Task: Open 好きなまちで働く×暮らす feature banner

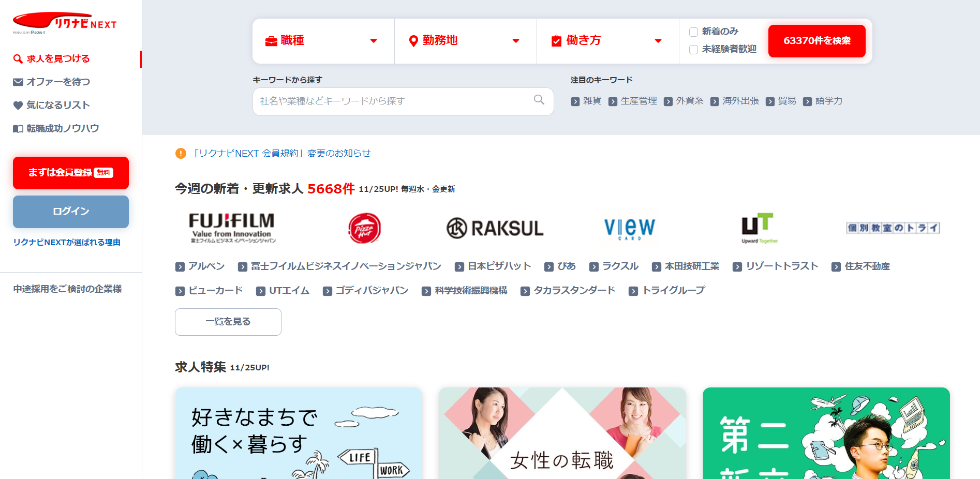Action: pos(299,433)
